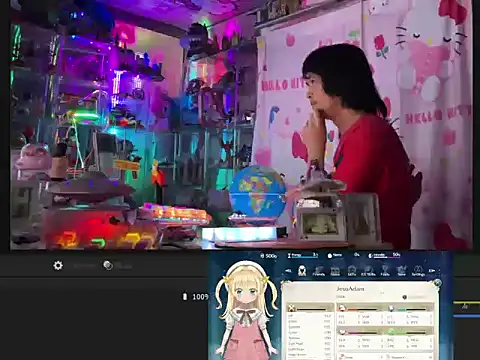This screenshot has width=480, height=360.
Task: Close the character stats panel
Action: tap(437, 283)
